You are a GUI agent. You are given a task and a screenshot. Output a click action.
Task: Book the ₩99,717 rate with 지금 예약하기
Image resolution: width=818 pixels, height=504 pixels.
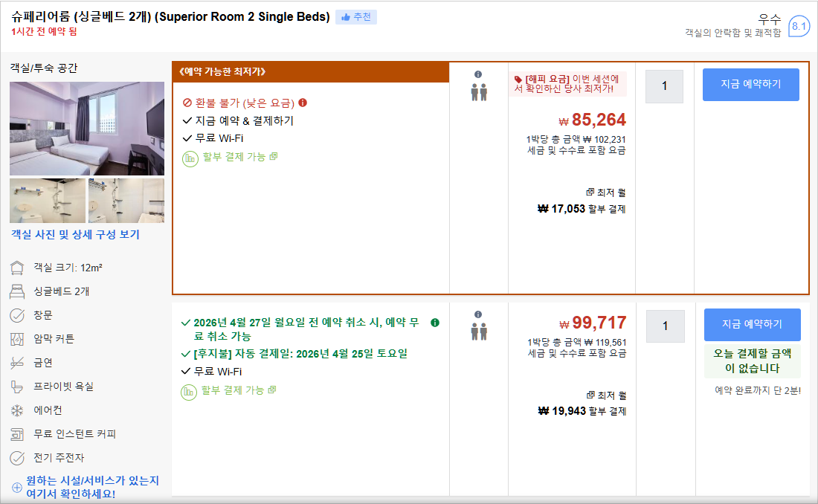coord(753,325)
